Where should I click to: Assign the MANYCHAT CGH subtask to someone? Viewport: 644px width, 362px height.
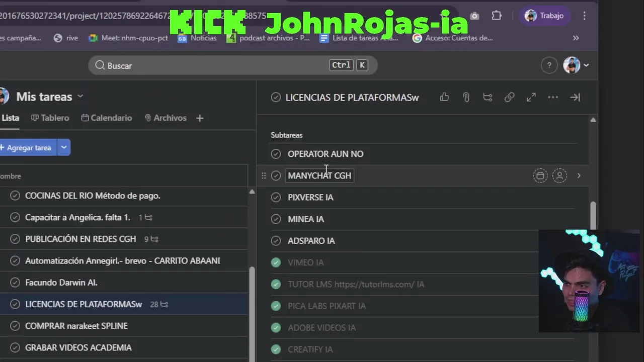559,175
